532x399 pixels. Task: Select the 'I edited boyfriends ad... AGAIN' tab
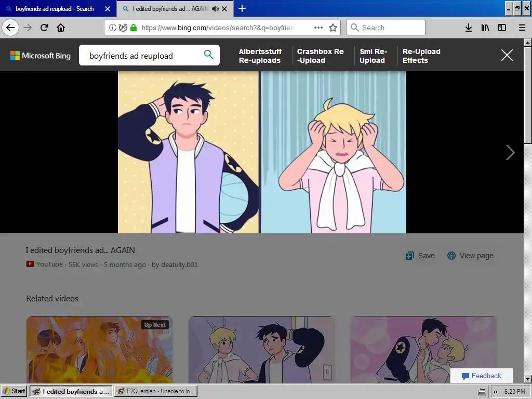coord(170,9)
